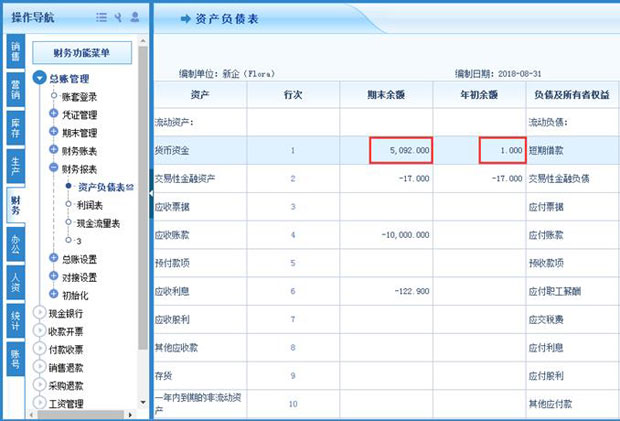Screen dimensions: 620x421
Task: Select the 应收股利 row label
Action: click(x=172, y=319)
